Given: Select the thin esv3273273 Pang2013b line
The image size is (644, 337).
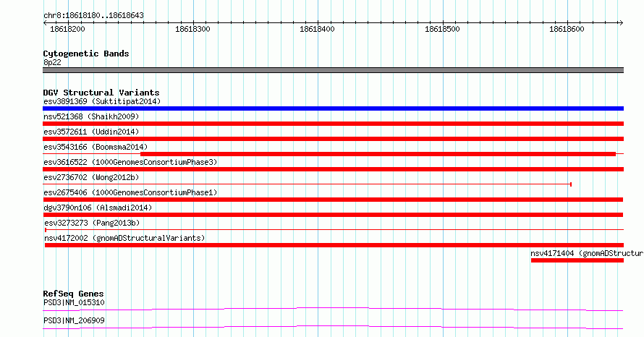Looking at the screenshot, I should pos(334,230).
